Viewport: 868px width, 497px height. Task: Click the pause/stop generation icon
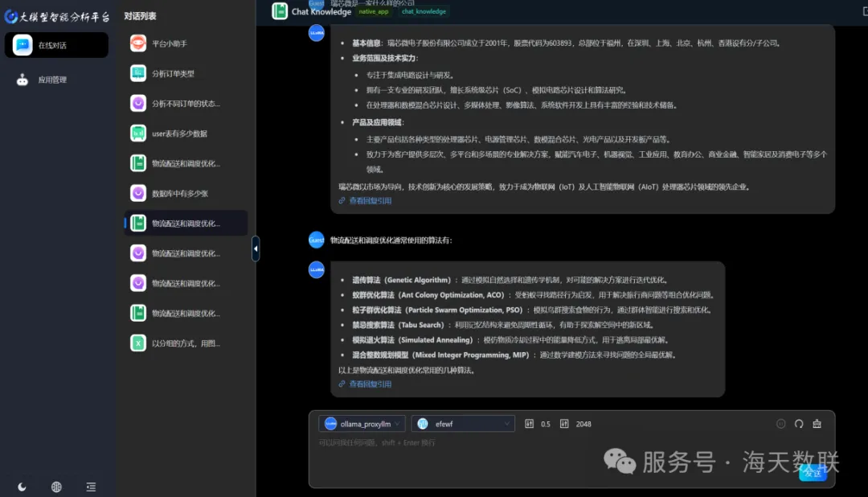[x=780, y=424]
